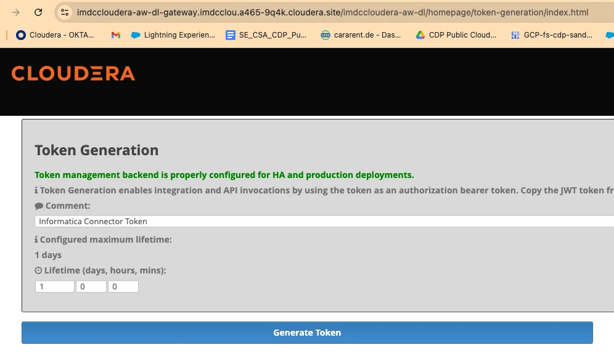Screen dimensions: 614x364
Task: Open the cararent.de bookmark
Action: pyautogui.click(x=361, y=35)
